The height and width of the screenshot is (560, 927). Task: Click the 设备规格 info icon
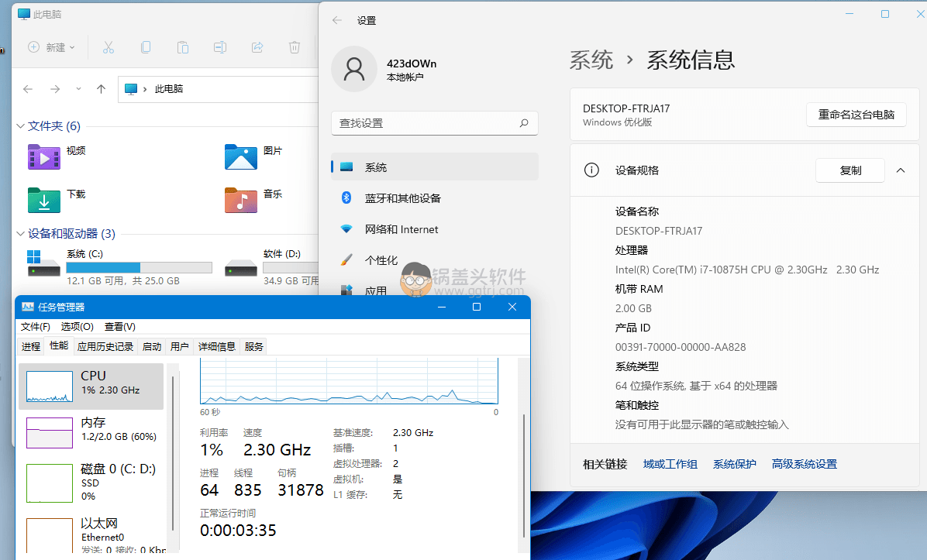(x=591, y=170)
